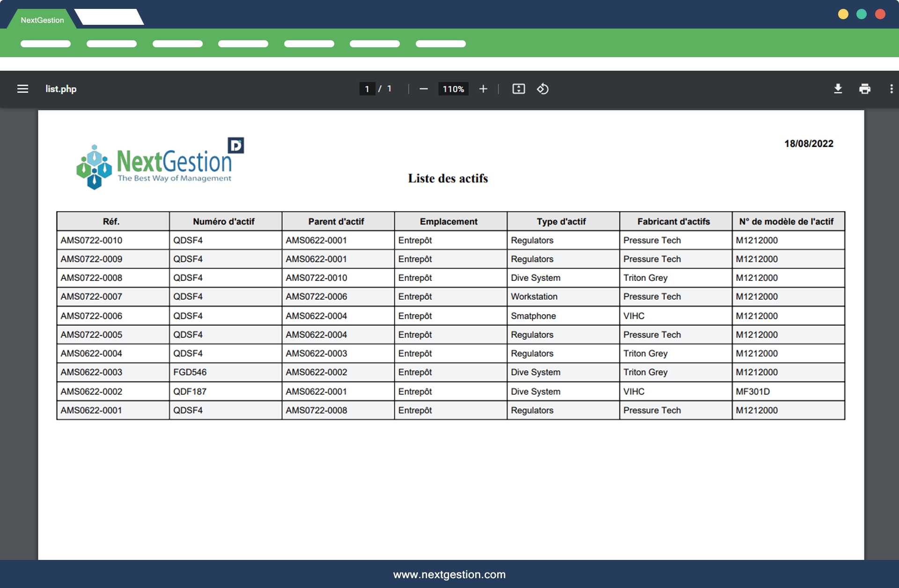Click the Réf. column header
Image resolution: width=899 pixels, height=588 pixels.
[x=111, y=221]
